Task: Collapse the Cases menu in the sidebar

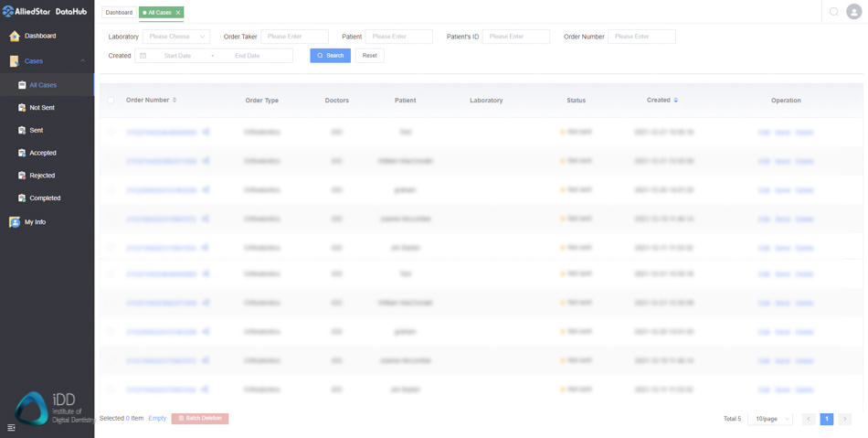Action: click(x=82, y=61)
